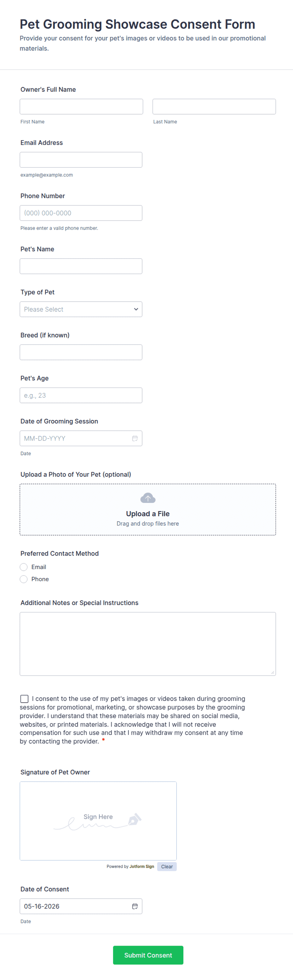
Task: Select the Pet's Age input
Action: click(x=81, y=395)
